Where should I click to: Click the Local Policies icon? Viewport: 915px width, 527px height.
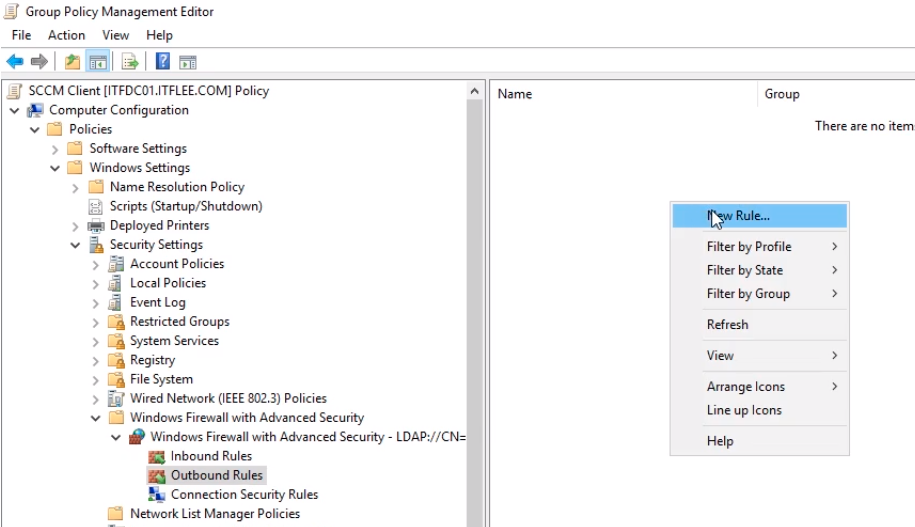click(x=116, y=283)
